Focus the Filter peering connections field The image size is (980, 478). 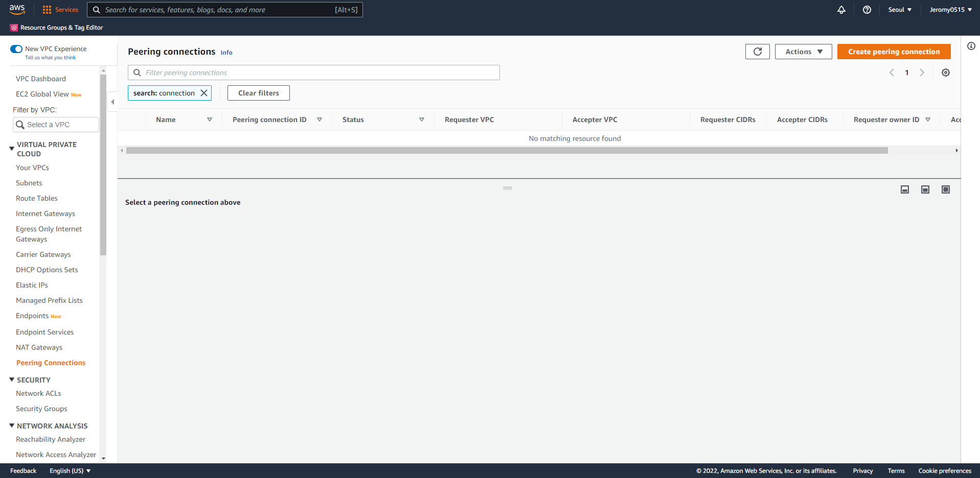pos(313,73)
